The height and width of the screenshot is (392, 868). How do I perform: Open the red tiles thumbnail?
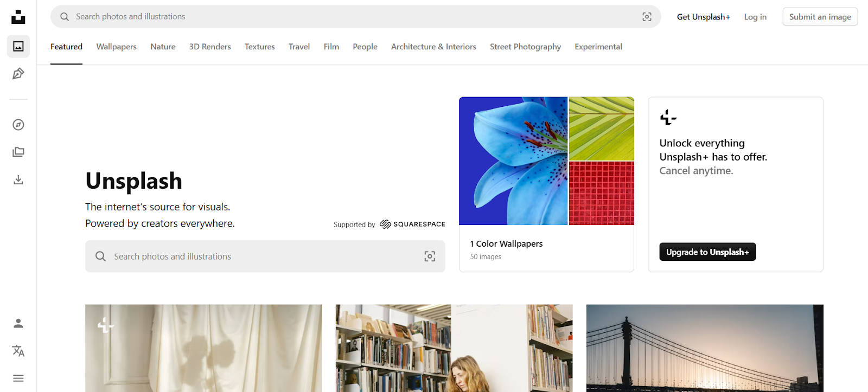tap(602, 193)
